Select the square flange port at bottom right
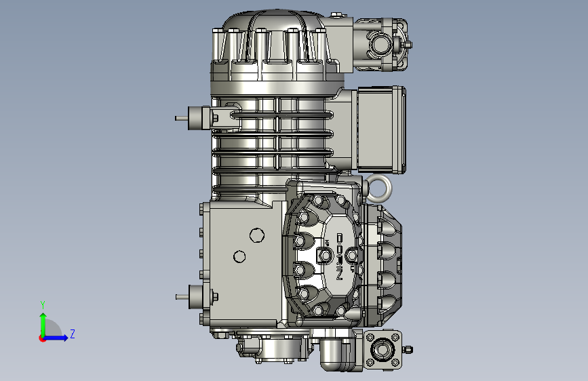This screenshot has width=588, height=381. (x=383, y=350)
